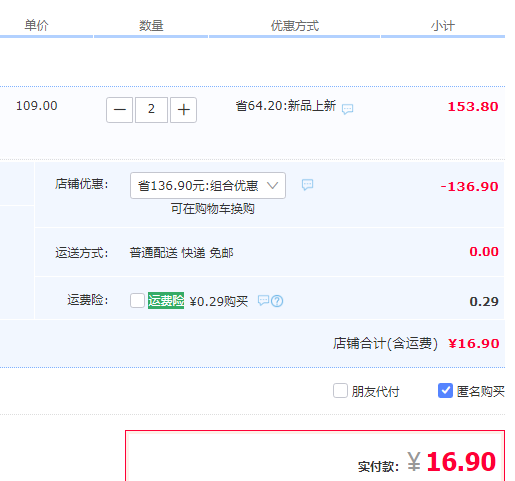Click the speech bubble icon after ¥0.29购买
Viewport: 515px width, 481px height.
(x=263, y=300)
